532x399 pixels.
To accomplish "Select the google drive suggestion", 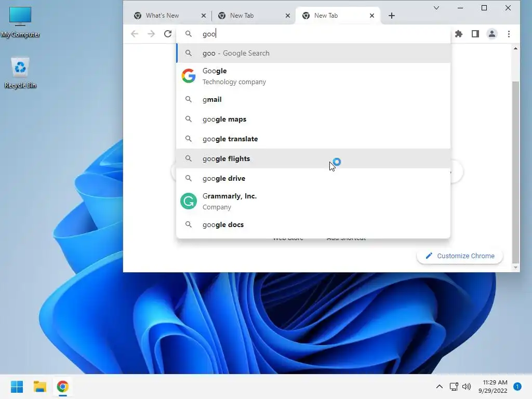I will (313, 178).
